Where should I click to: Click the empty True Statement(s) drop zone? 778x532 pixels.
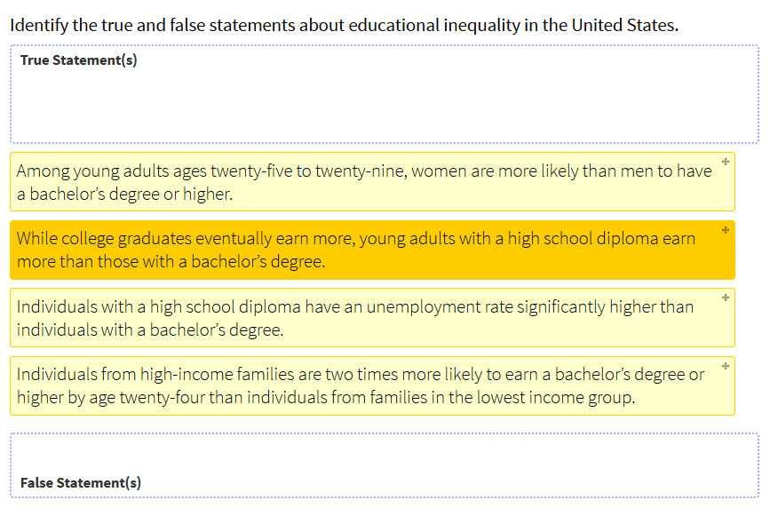tap(385, 104)
